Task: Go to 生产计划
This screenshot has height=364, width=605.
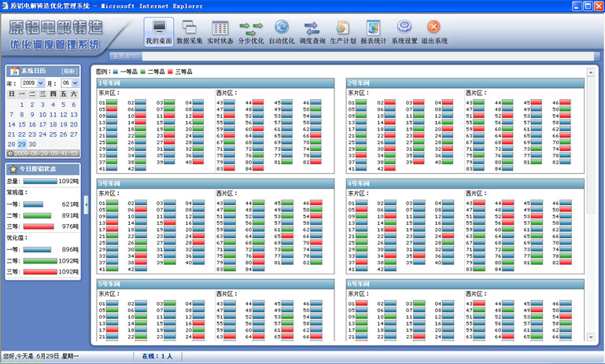Action: [343, 31]
